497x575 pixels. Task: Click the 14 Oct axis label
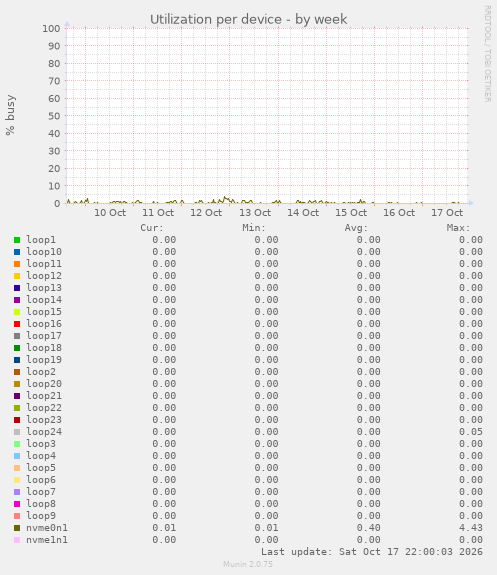[x=303, y=213]
